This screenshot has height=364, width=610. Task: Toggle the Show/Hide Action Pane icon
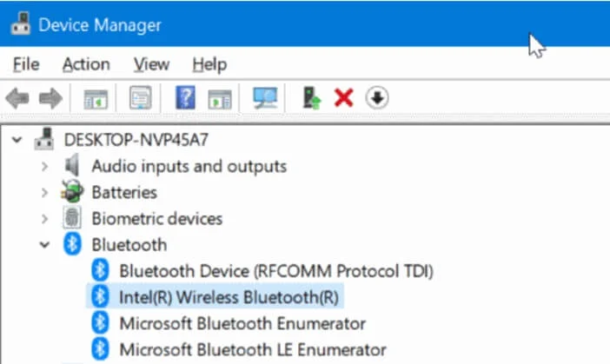point(220,98)
